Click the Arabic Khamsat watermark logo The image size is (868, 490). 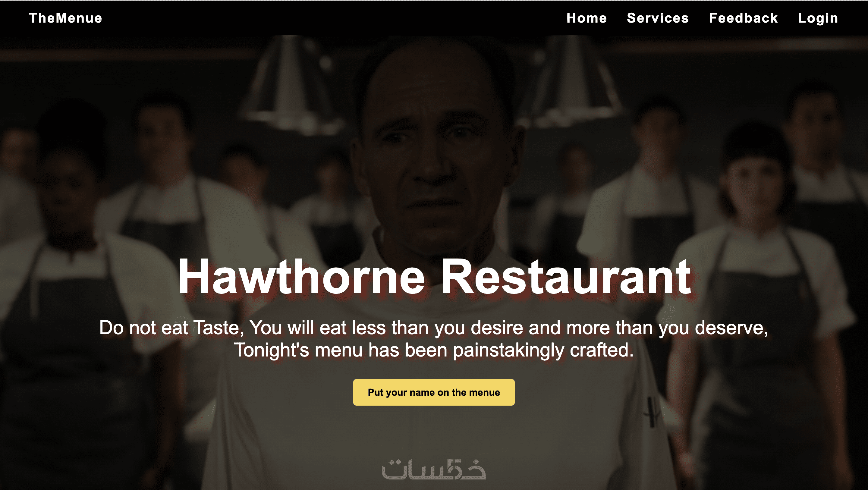coord(434,469)
